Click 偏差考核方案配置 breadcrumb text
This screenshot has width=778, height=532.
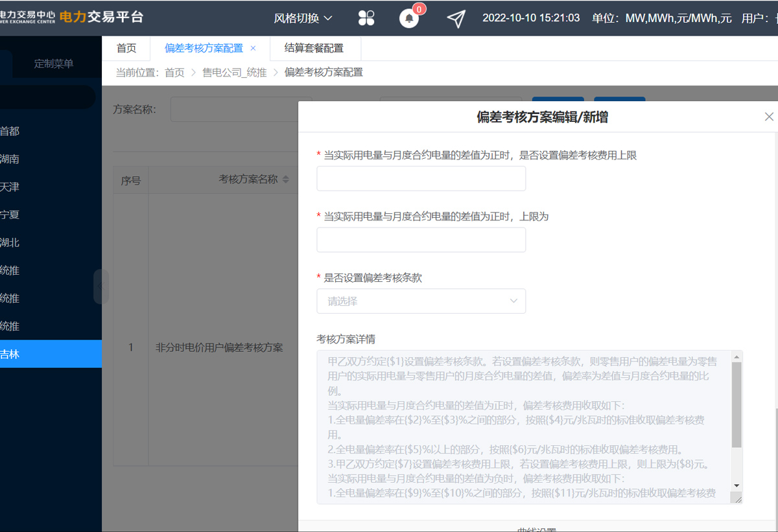(x=324, y=73)
